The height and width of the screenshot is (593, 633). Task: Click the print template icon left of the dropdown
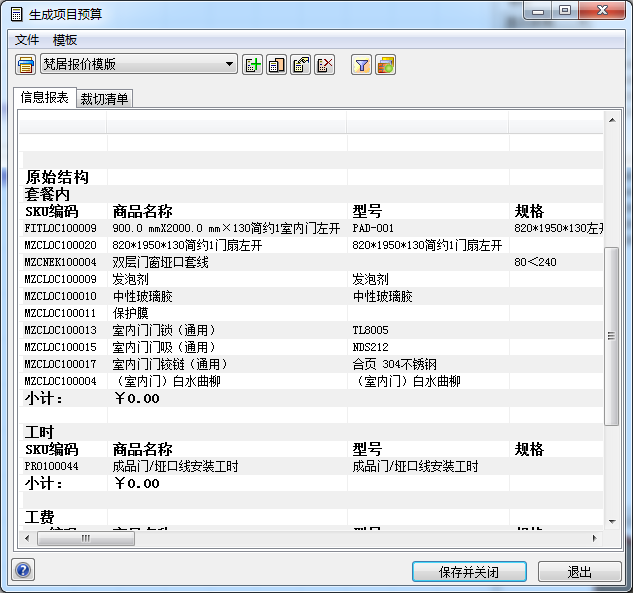26,65
